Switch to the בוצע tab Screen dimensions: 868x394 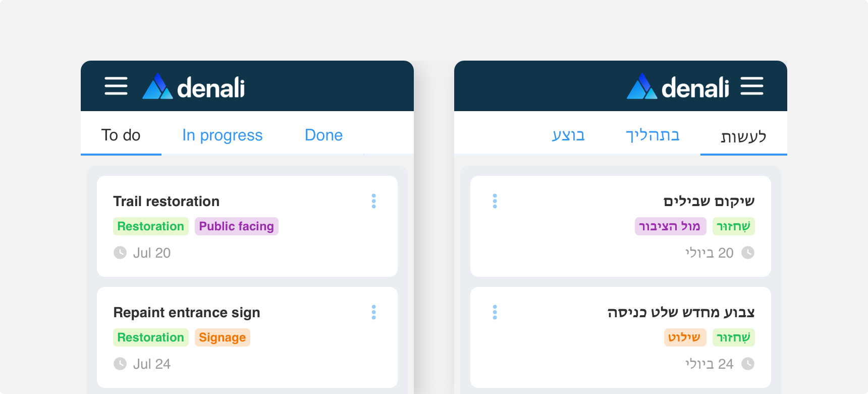coord(568,135)
